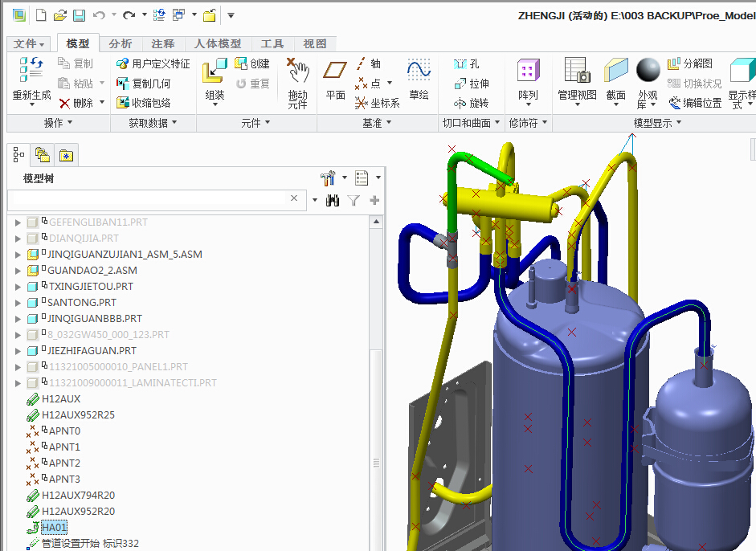Select APNT2 in the model tree
The width and height of the screenshot is (756, 551).
[64, 463]
